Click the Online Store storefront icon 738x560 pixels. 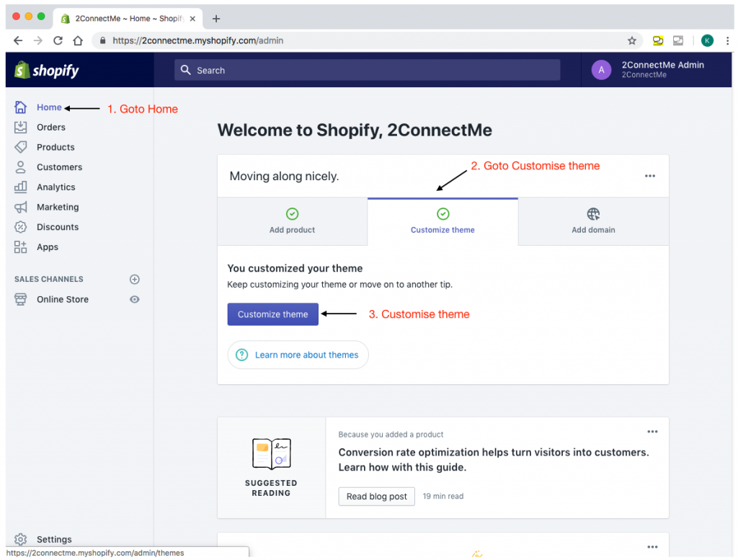(20, 299)
